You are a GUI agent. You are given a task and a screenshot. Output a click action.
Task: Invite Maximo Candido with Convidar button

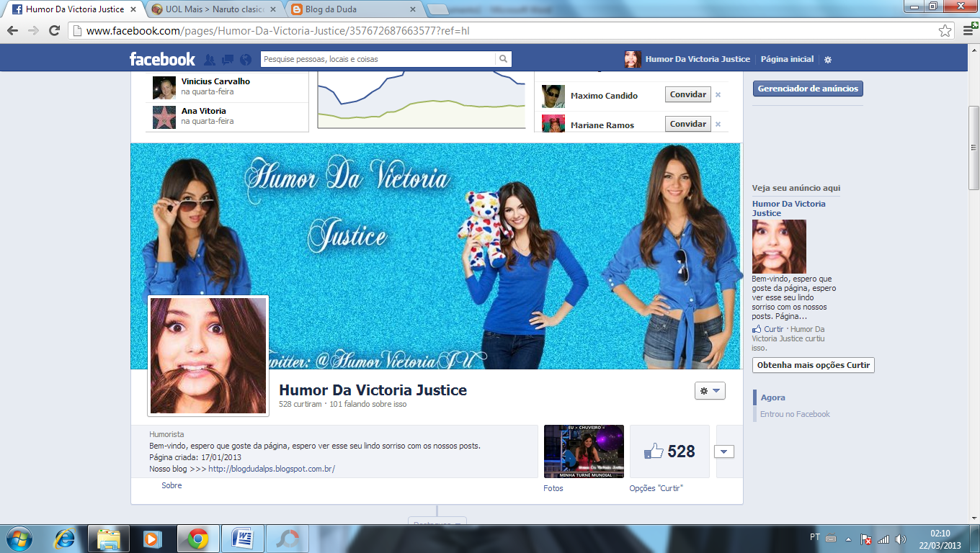tap(687, 94)
